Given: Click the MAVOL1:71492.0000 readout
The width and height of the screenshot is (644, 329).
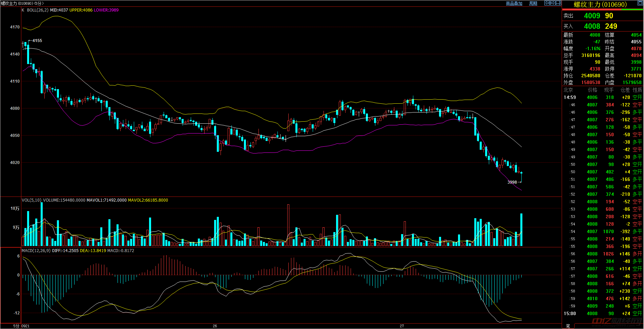Looking at the screenshot, I should click(107, 200).
